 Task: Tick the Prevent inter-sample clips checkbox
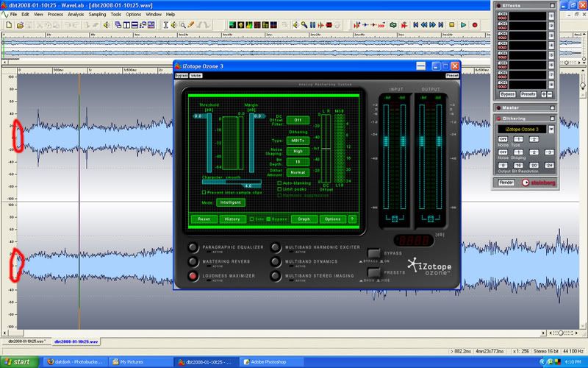pos(204,192)
